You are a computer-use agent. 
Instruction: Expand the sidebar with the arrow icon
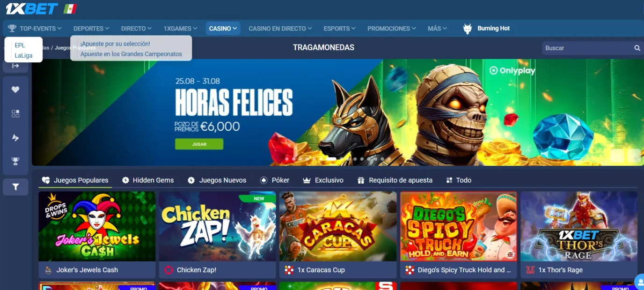tap(15, 66)
